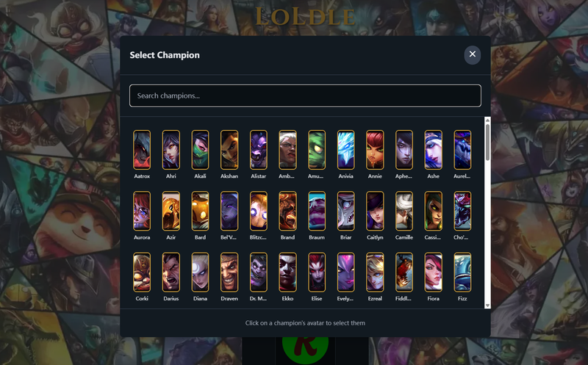
Task: Click the LOLDLE title logo
Action: click(305, 17)
